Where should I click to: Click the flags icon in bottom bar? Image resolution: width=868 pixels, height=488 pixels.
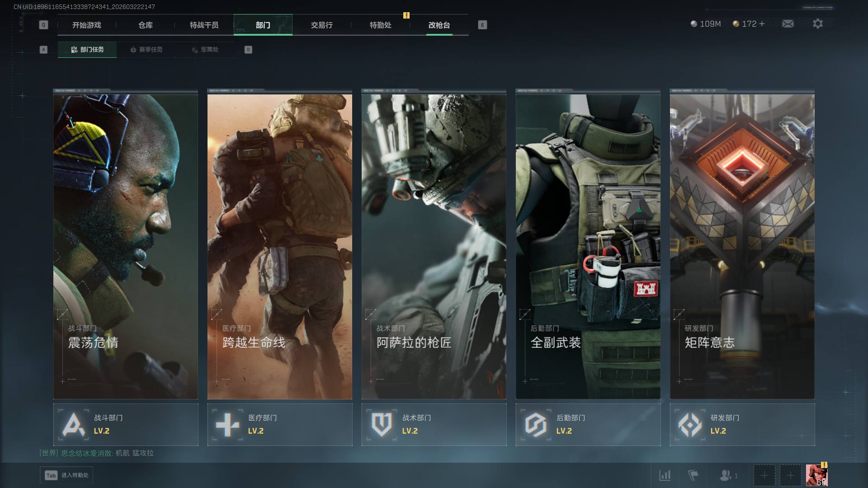[x=693, y=475]
